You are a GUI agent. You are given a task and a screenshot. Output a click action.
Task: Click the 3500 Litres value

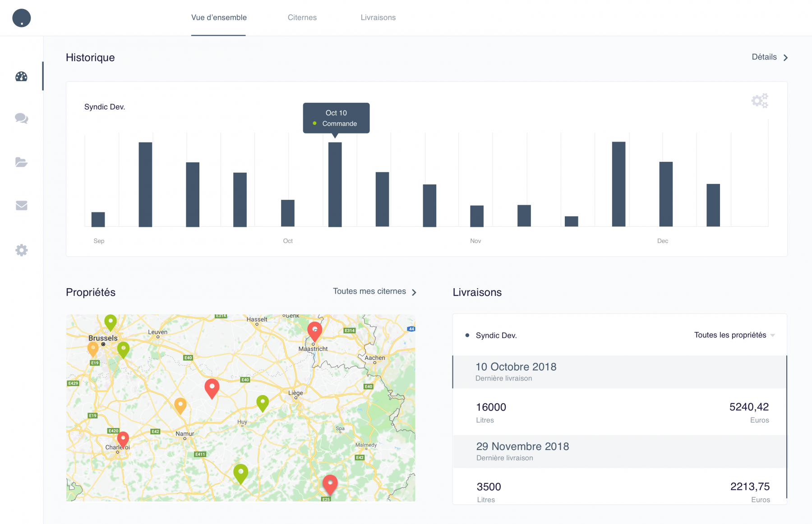click(489, 487)
